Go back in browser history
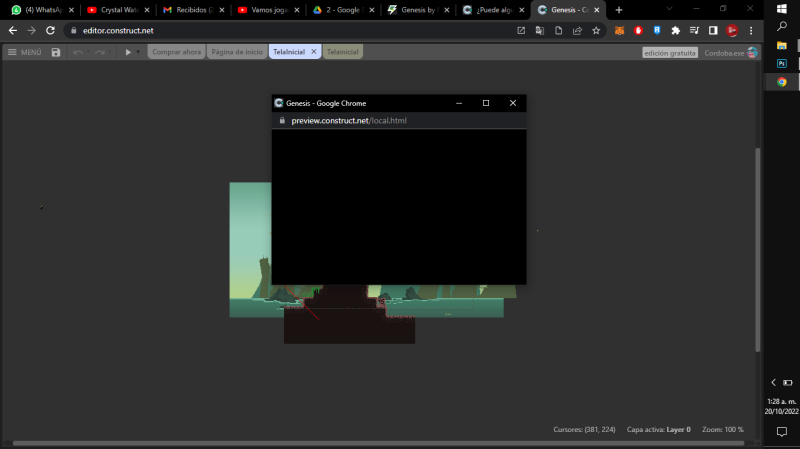Viewport: 800px width, 449px height. [13, 31]
